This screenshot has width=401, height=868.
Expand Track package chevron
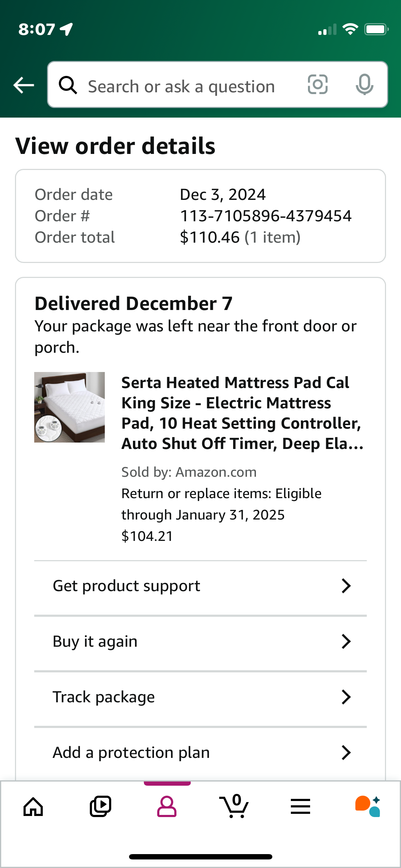[346, 697]
